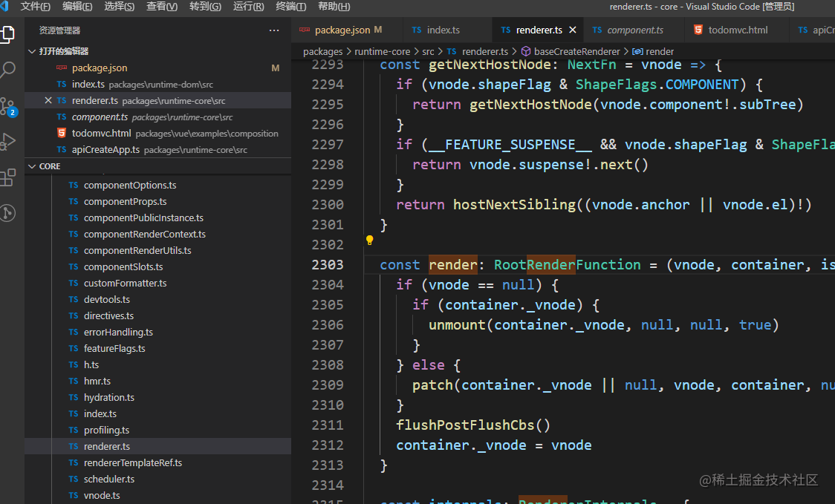Open the 查看(V) menu
Viewport: 835px width, 504px height.
coord(162,7)
